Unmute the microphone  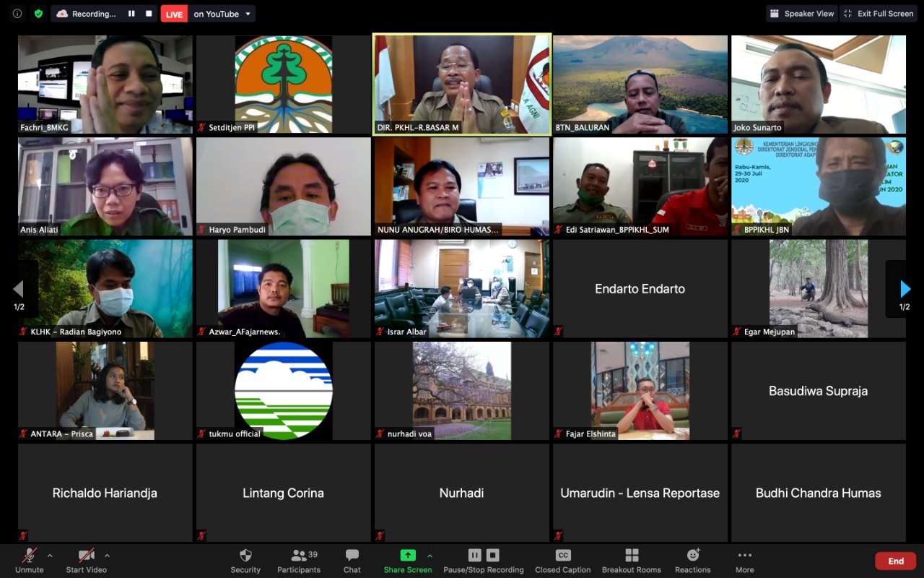(30, 560)
